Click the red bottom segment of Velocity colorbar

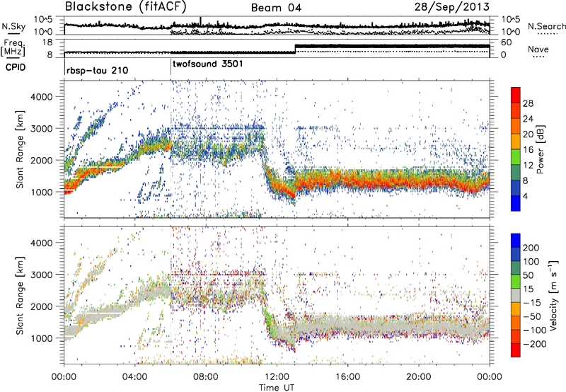[x=516, y=350]
